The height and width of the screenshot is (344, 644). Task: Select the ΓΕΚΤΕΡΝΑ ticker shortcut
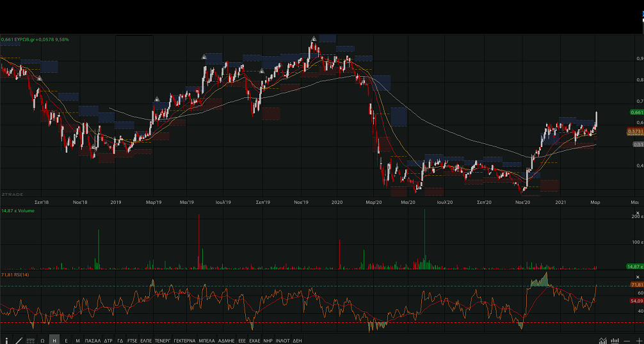(184, 340)
